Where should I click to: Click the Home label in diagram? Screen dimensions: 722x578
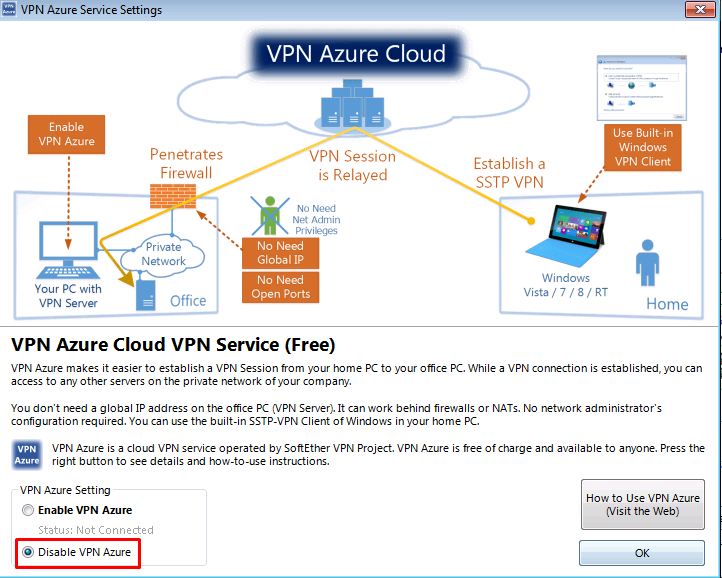click(x=667, y=304)
